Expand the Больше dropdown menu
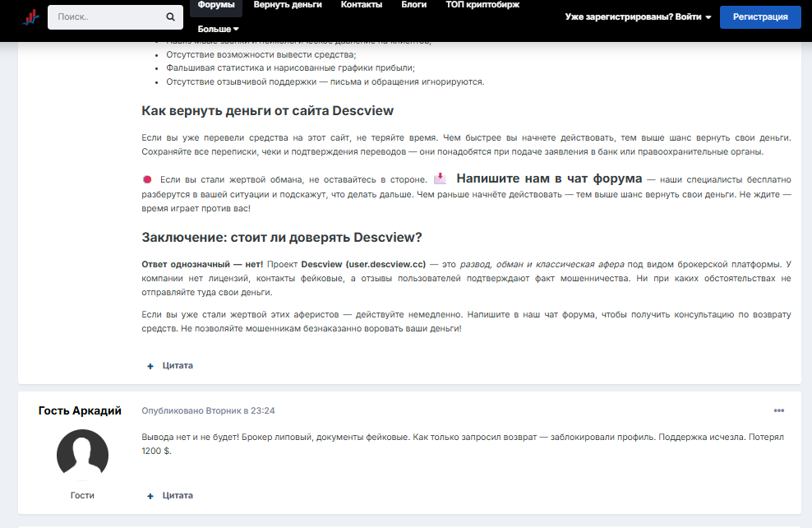This screenshot has width=812, height=528. 218,29
